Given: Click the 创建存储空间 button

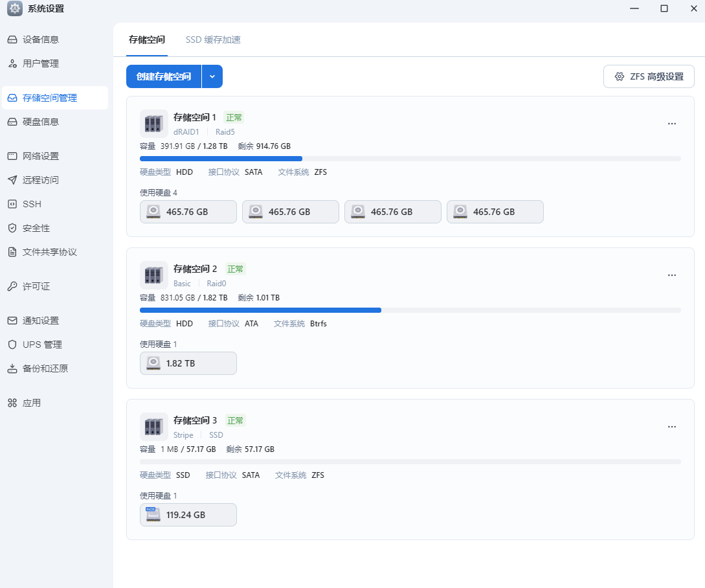Looking at the screenshot, I should coord(164,76).
